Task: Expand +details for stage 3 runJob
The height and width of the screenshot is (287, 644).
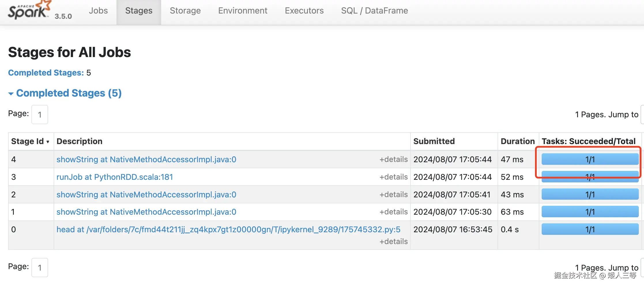Action: 393,177
